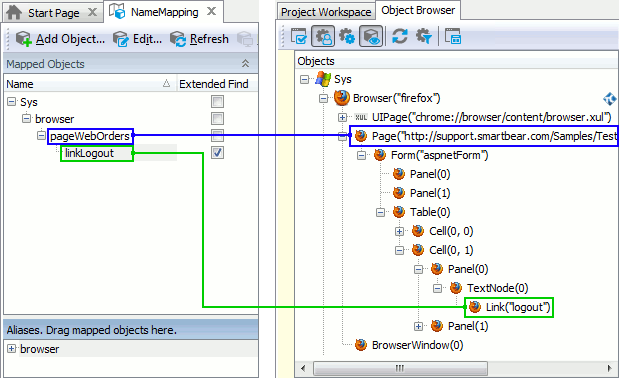Toggle Extended Find checkbox for browser
The height and width of the screenshot is (378, 619).
pyautogui.click(x=217, y=119)
